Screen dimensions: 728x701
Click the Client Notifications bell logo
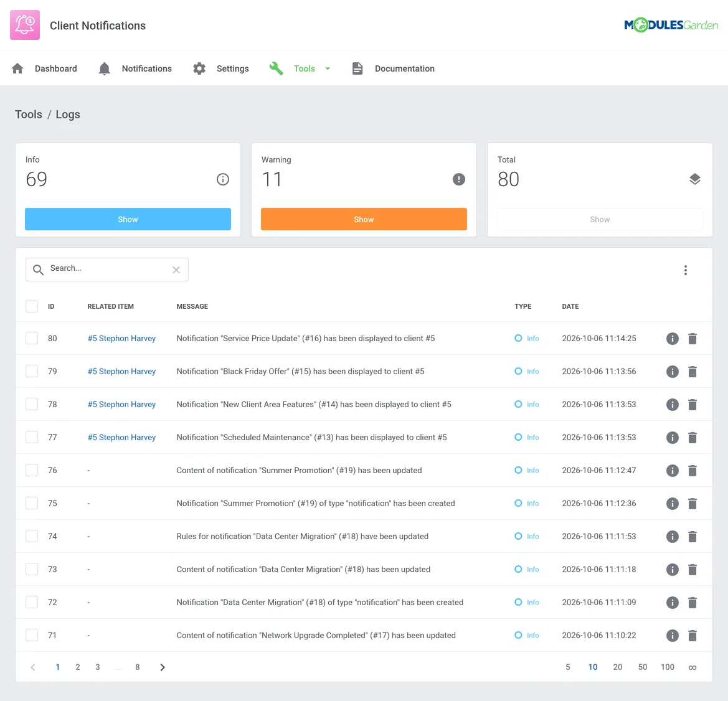coord(25,25)
